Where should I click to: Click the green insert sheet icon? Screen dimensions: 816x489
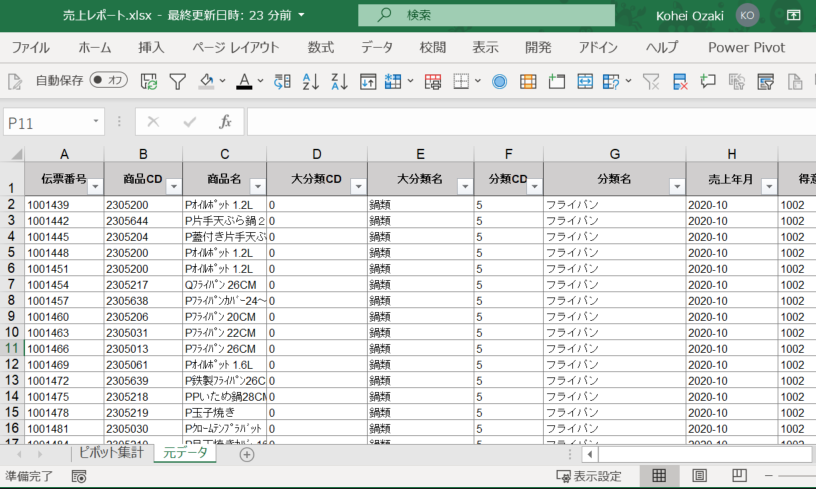[x=556, y=81]
